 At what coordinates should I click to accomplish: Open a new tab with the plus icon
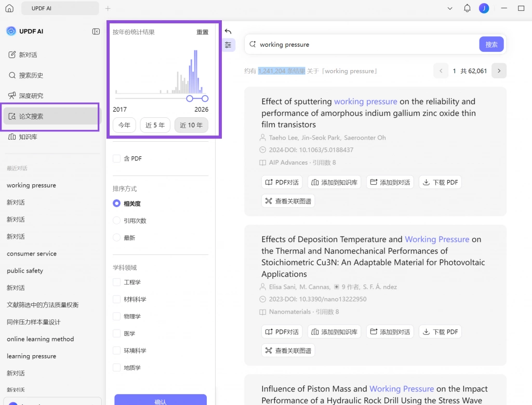tap(108, 8)
